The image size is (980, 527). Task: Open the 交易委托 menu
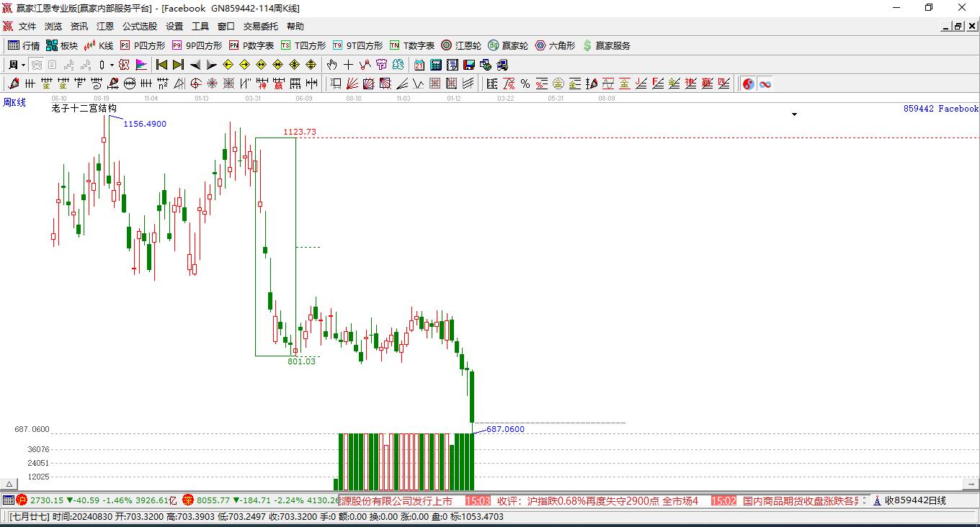[x=261, y=27]
